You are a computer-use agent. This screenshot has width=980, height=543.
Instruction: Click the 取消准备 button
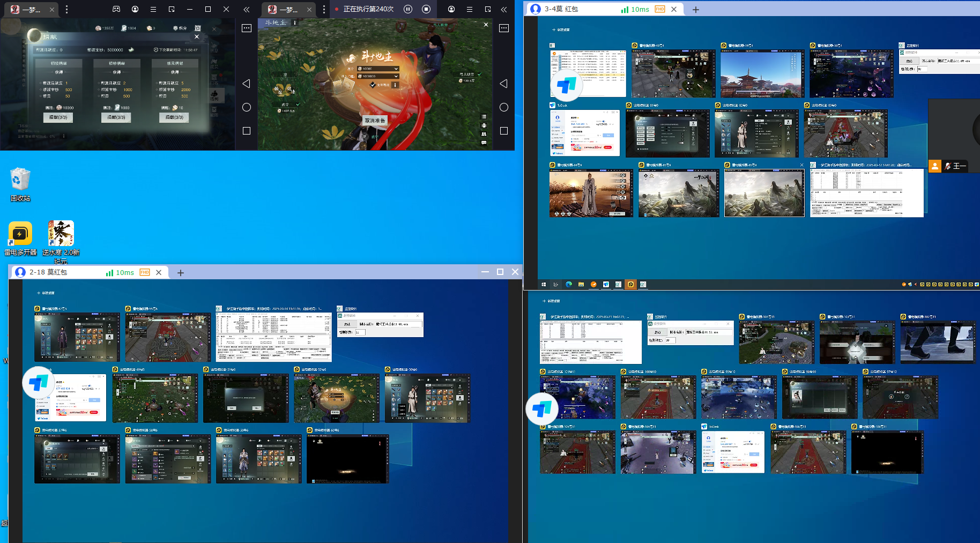375,121
